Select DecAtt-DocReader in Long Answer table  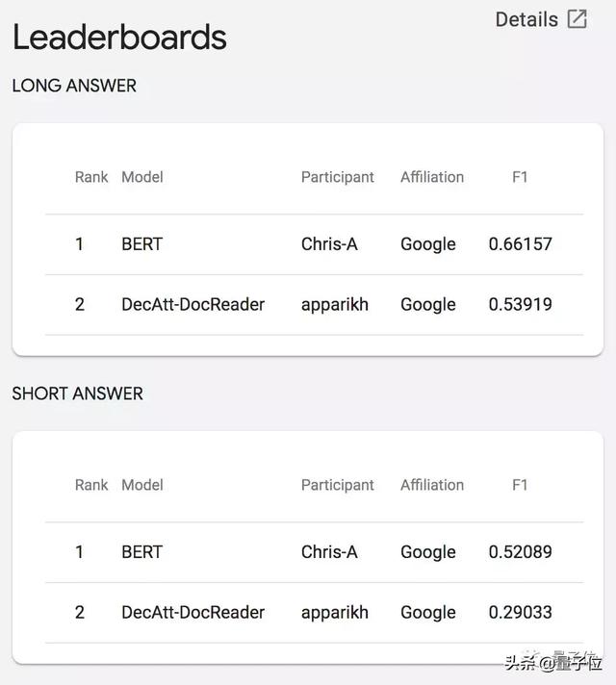pyautogui.click(x=192, y=304)
